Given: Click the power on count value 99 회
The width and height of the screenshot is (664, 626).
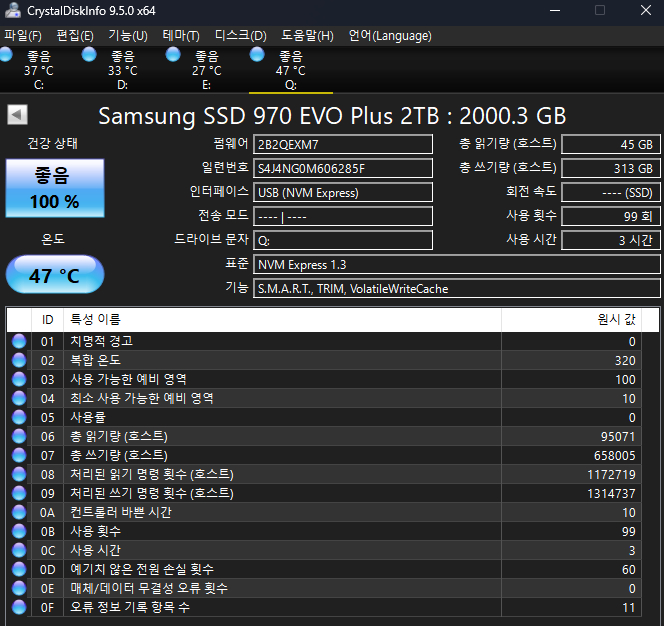Looking at the screenshot, I should [611, 216].
